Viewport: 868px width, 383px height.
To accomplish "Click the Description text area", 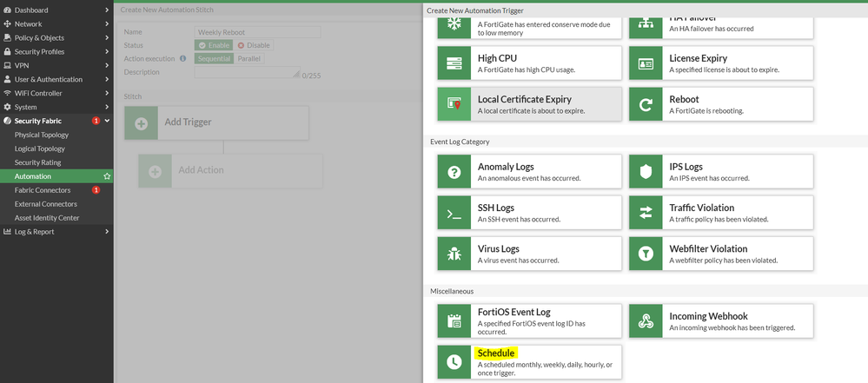I will click(247, 72).
